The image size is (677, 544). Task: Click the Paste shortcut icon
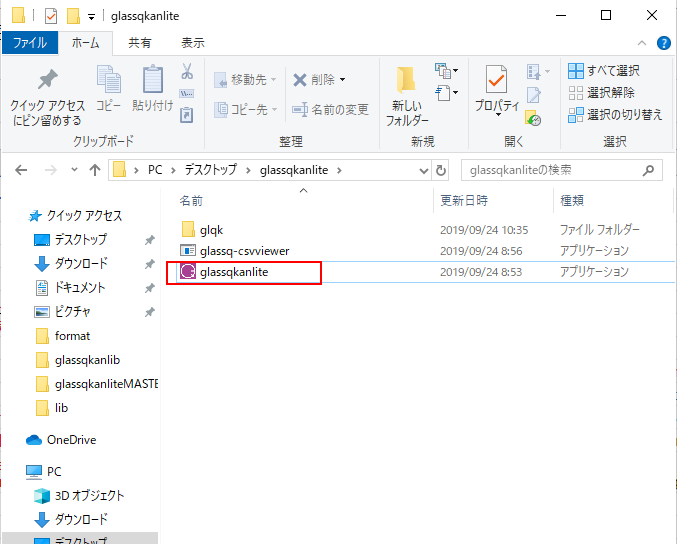click(x=187, y=115)
